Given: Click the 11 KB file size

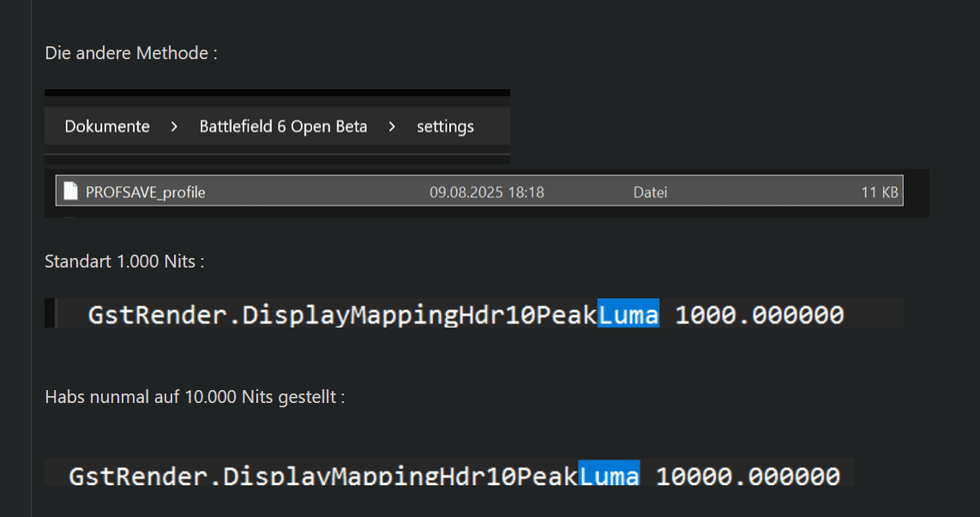Looking at the screenshot, I should point(880,192).
